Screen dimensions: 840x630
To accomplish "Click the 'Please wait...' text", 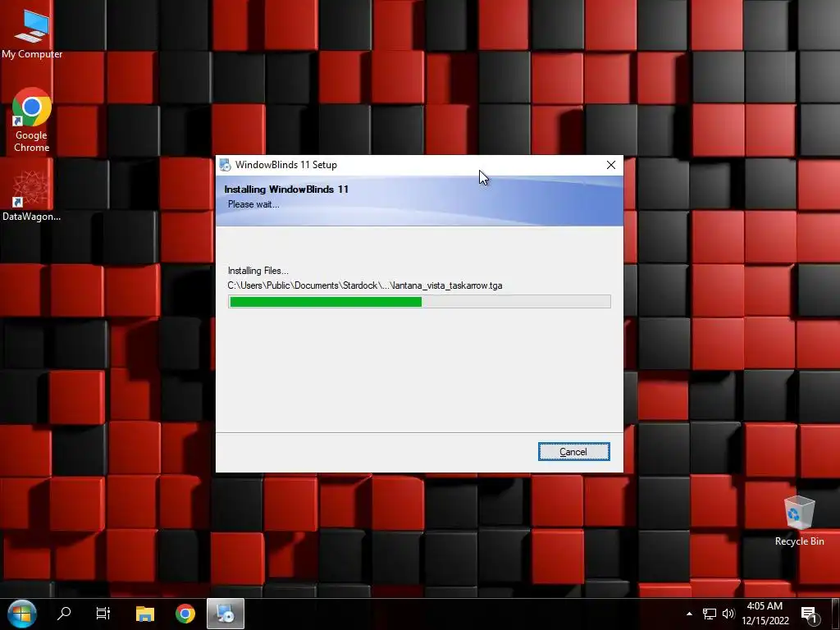I will 253,204.
